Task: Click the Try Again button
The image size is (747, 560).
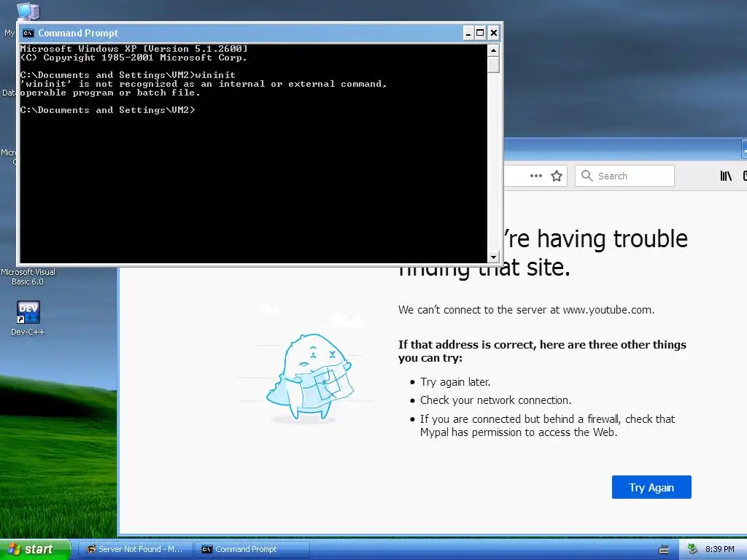Action: tap(651, 487)
